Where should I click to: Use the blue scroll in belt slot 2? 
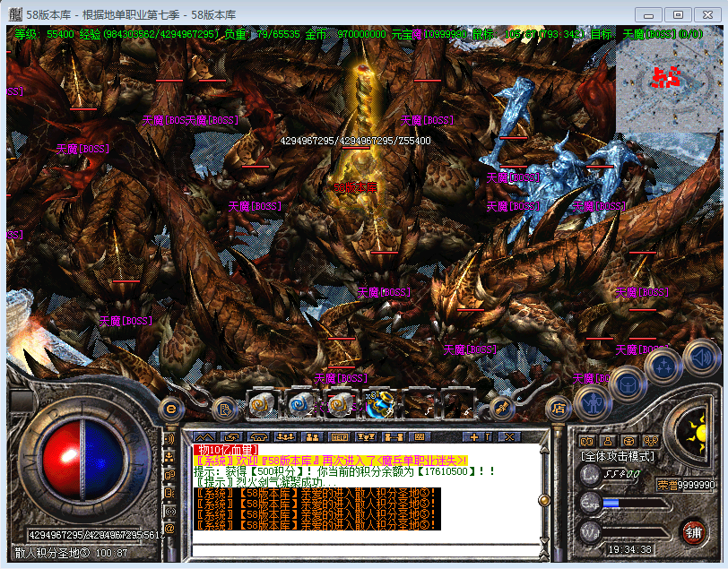pyautogui.click(x=301, y=404)
